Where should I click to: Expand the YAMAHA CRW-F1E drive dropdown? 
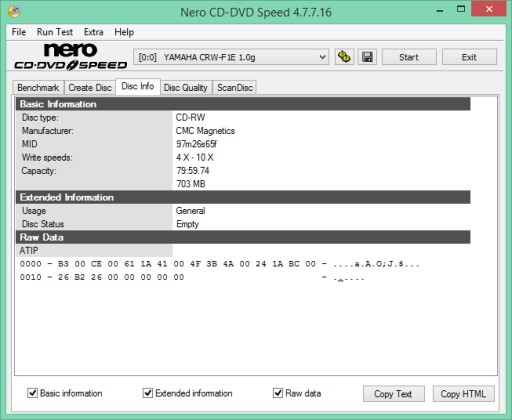click(x=231, y=57)
